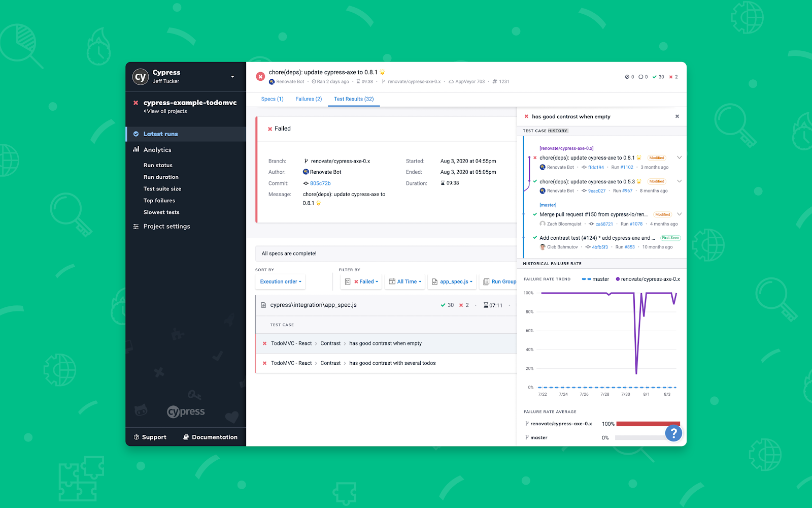Click the red failed run status icon
This screenshot has height=508, width=812.
tap(260, 77)
